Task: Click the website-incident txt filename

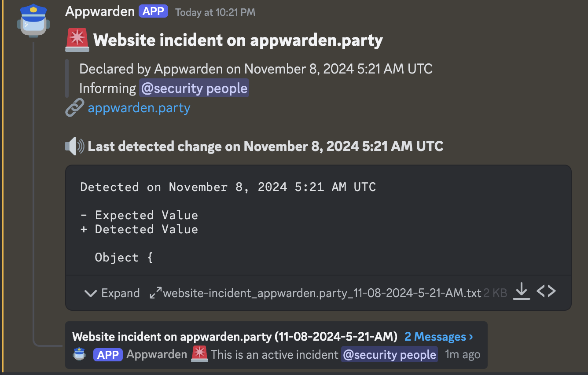Action: pos(321,293)
